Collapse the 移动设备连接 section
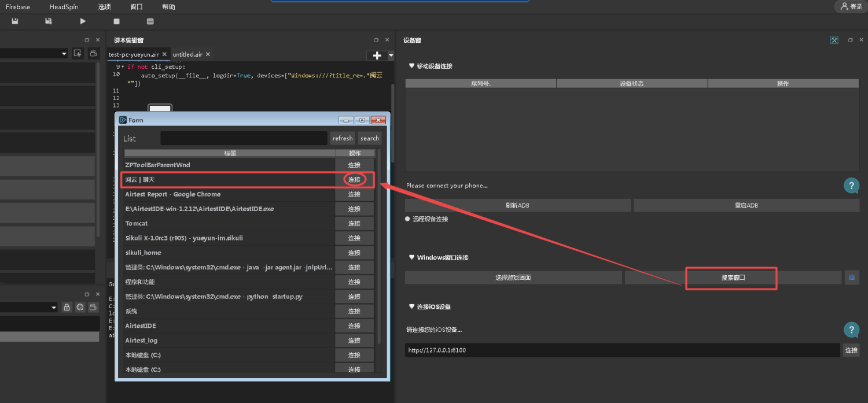Screen dimensions: 868x403 click(x=411, y=66)
